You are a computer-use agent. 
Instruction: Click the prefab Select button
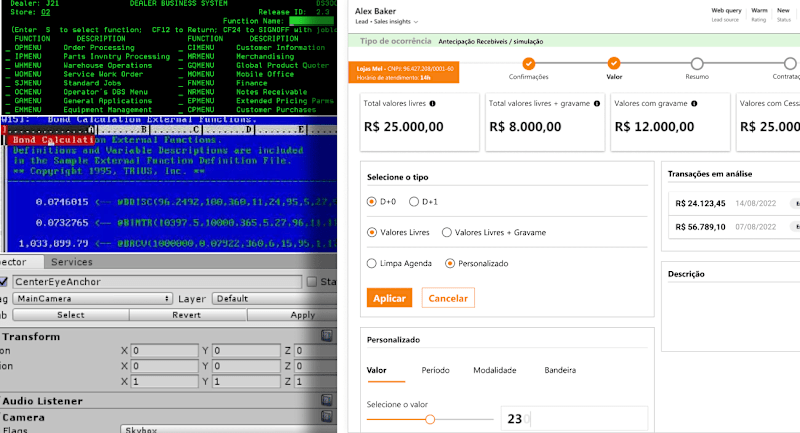click(x=70, y=315)
